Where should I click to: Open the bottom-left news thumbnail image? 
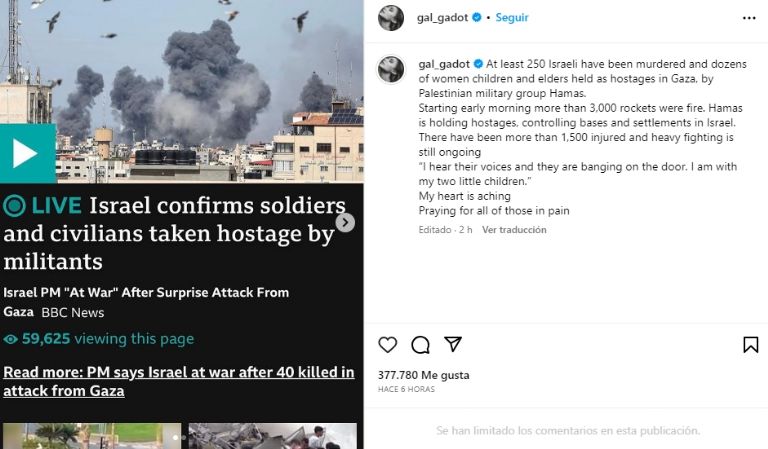(x=91, y=436)
